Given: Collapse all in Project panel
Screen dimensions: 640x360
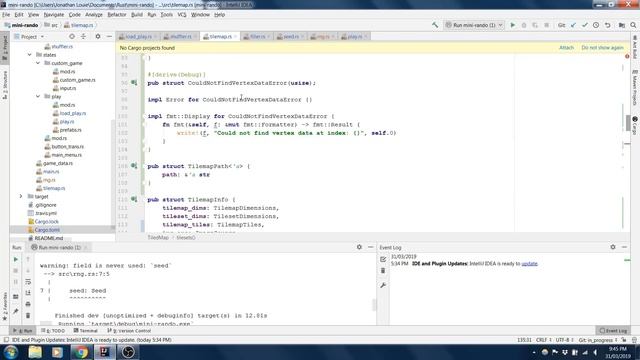Looking at the screenshot, I should 84,36.
